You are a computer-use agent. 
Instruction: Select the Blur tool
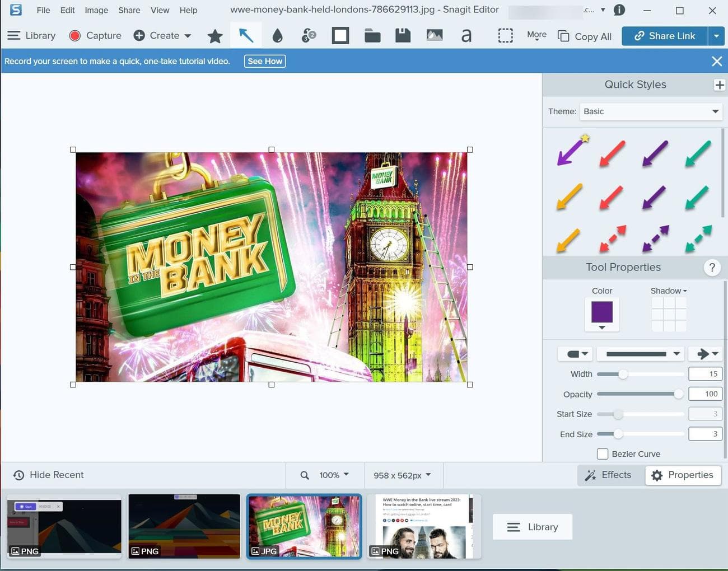coord(277,35)
